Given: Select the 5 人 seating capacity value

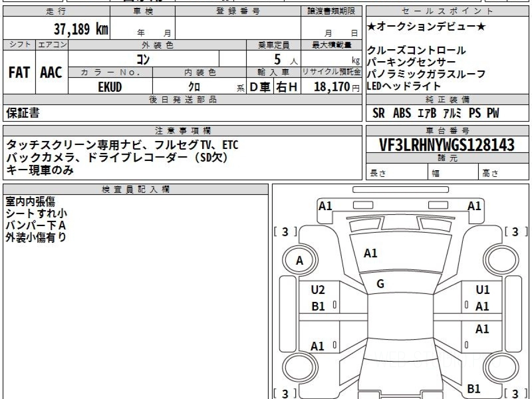Looking at the screenshot, I should click(286, 59).
